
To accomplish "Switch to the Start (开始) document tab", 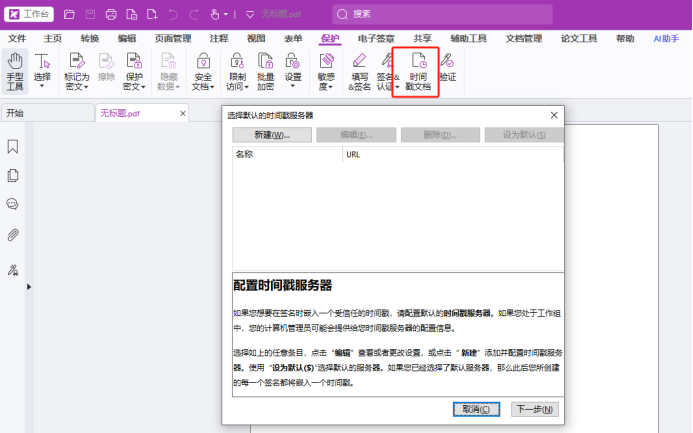I will [x=15, y=113].
